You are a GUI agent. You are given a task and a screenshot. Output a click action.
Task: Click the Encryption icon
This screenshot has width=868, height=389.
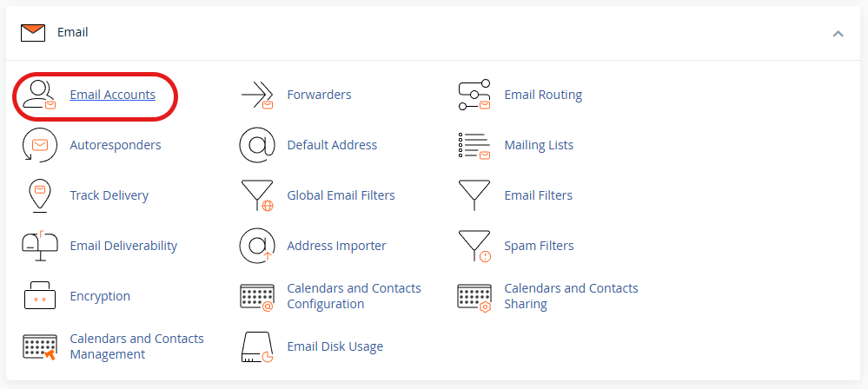pyautogui.click(x=39, y=296)
